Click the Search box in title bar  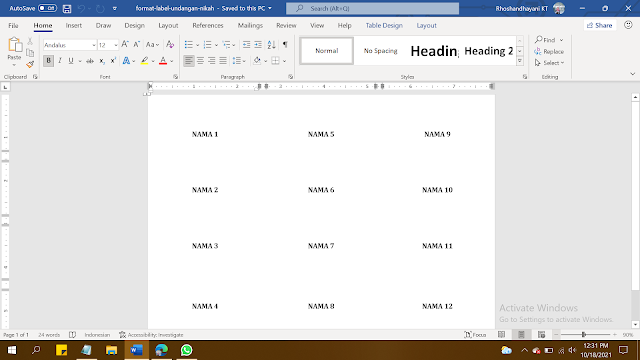(372, 9)
